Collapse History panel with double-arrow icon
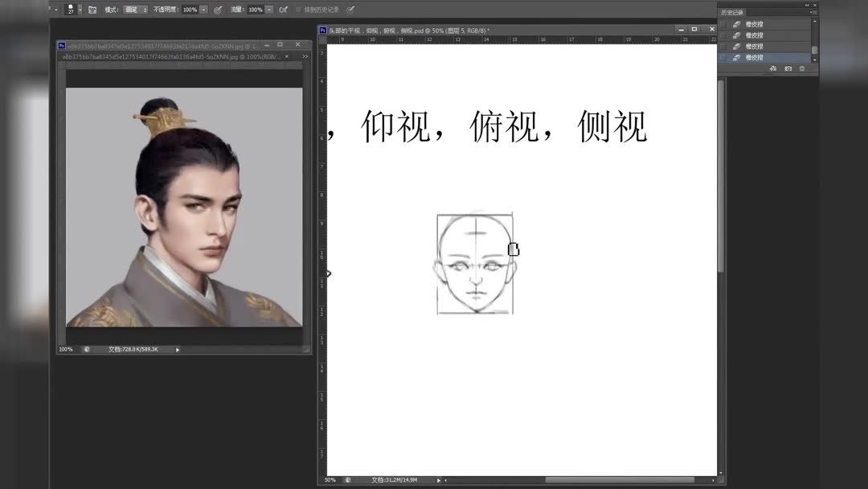 pos(807,5)
